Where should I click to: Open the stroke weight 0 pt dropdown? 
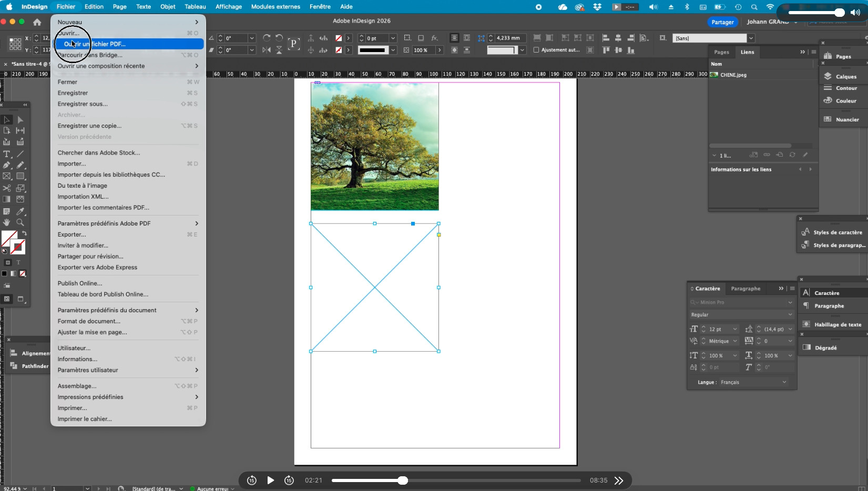[x=393, y=38]
